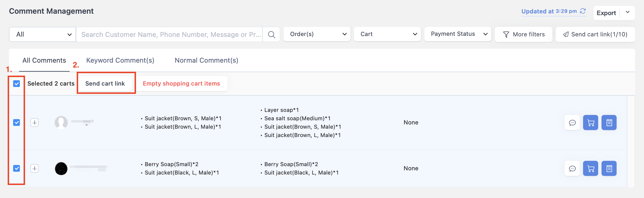Click the search magnifier icon
This screenshot has height=198, width=644.
271,34
